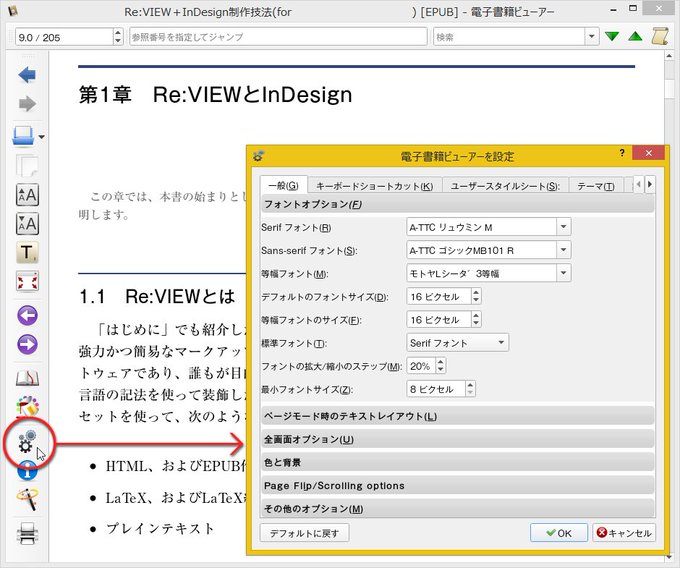Switch to ユーザースタイルシート(S) tab

(505, 186)
